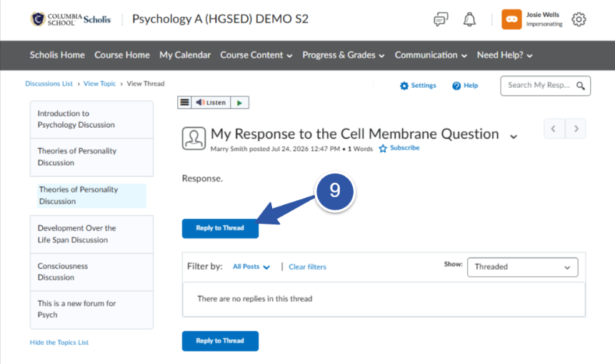Go to the previous thread arrow
This screenshot has height=364, width=615.
point(554,128)
